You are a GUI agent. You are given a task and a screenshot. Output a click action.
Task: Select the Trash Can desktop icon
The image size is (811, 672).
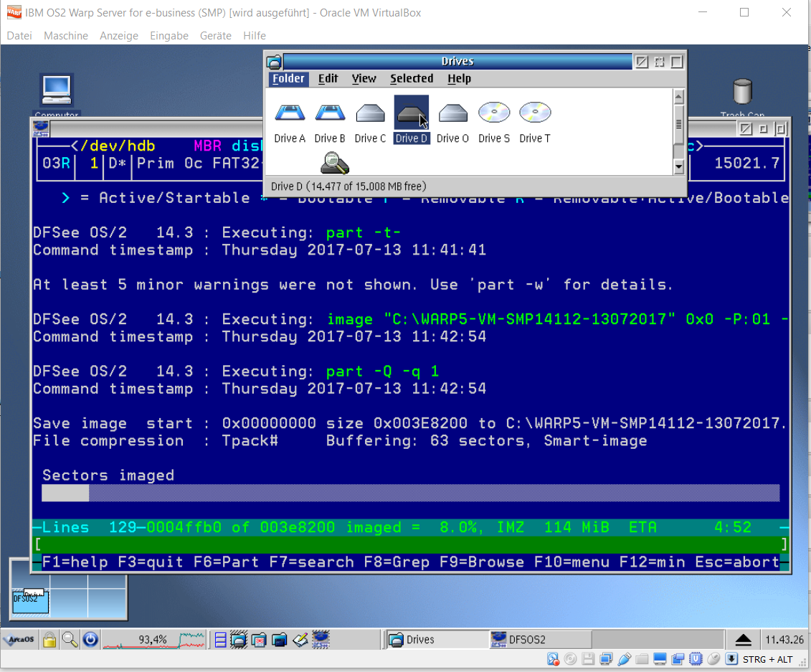[x=743, y=92]
